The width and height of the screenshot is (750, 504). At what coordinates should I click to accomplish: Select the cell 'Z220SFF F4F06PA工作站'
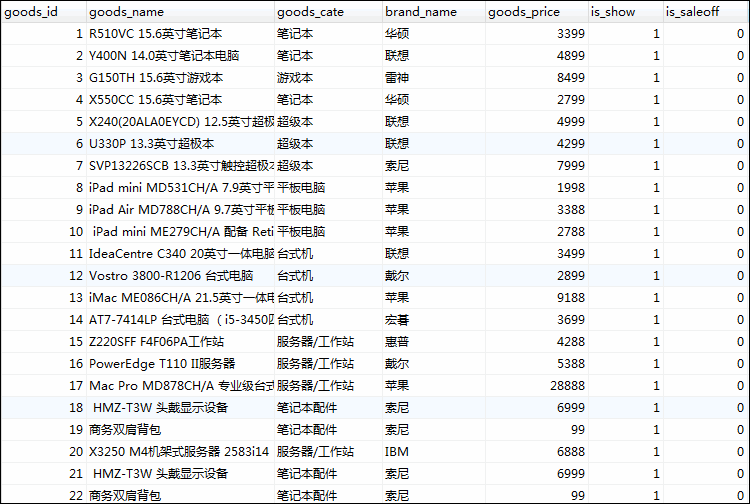pyautogui.click(x=180, y=342)
